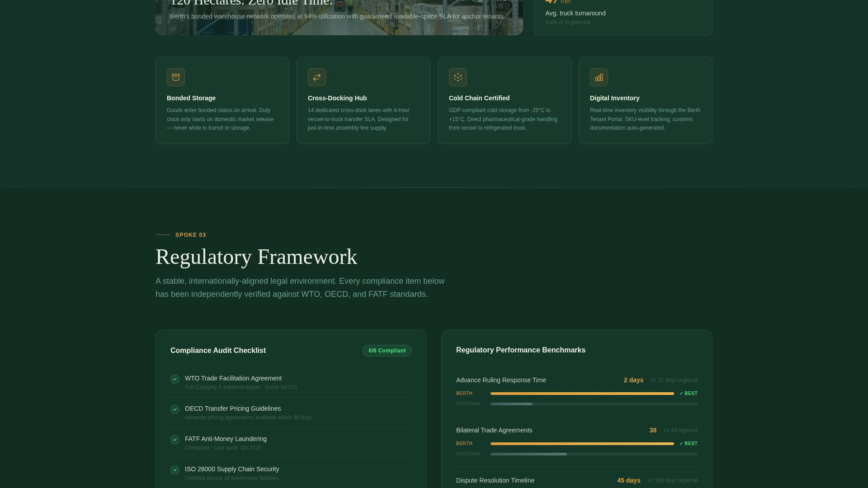Click the Regulatory Framework heading

click(x=256, y=257)
